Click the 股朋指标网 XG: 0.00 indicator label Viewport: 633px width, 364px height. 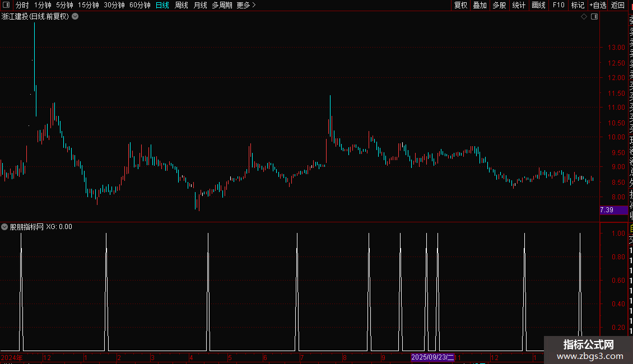[41, 227]
